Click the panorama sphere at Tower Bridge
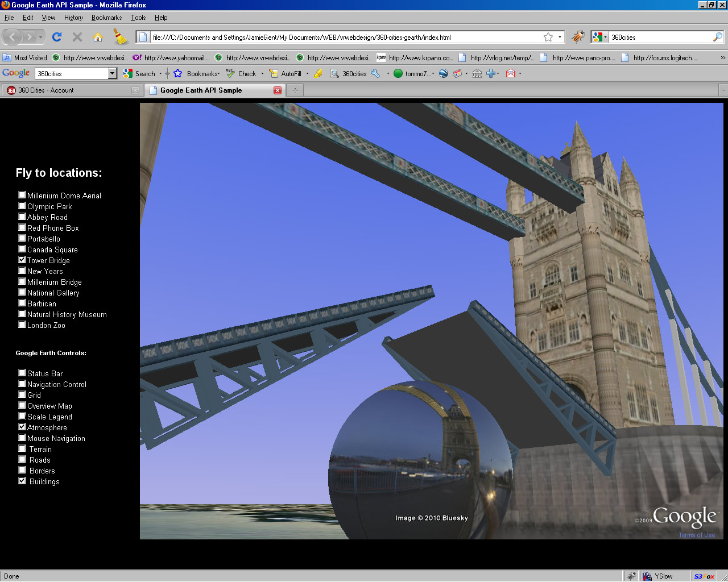This screenshot has height=582, width=728. 421,459
